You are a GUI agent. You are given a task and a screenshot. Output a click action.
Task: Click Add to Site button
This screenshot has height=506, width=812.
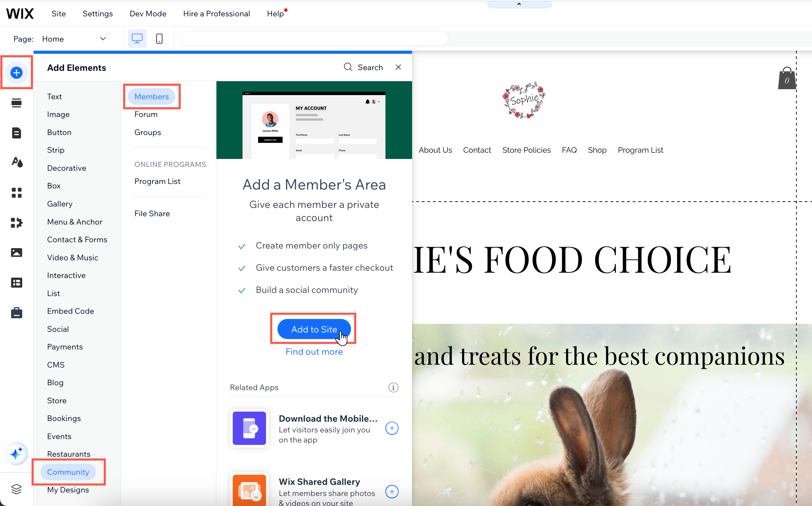click(314, 329)
